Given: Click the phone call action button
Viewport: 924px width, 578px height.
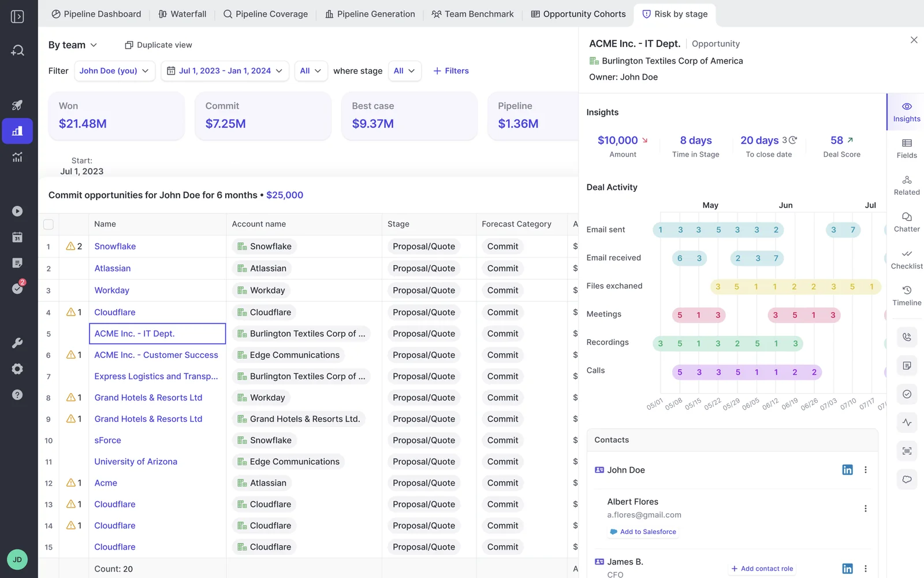Looking at the screenshot, I should (x=907, y=337).
